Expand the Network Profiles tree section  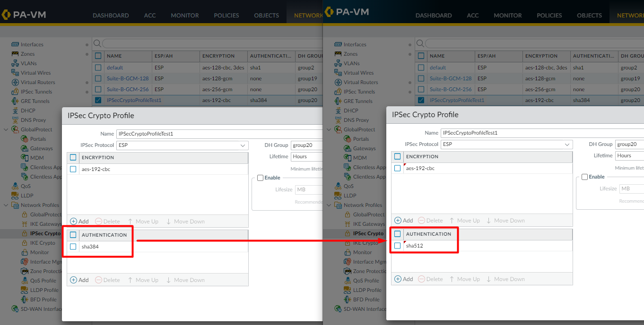(7, 205)
